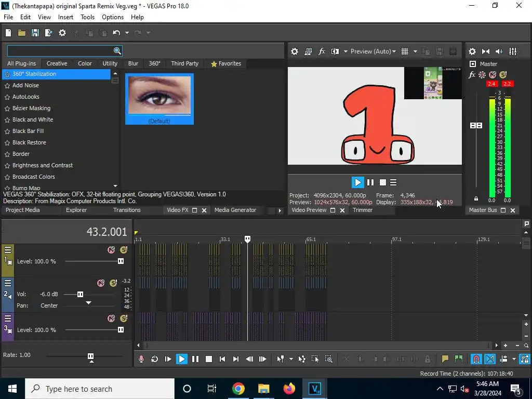Toggle Loop Playback in transport
532x399 pixels.
click(154, 359)
